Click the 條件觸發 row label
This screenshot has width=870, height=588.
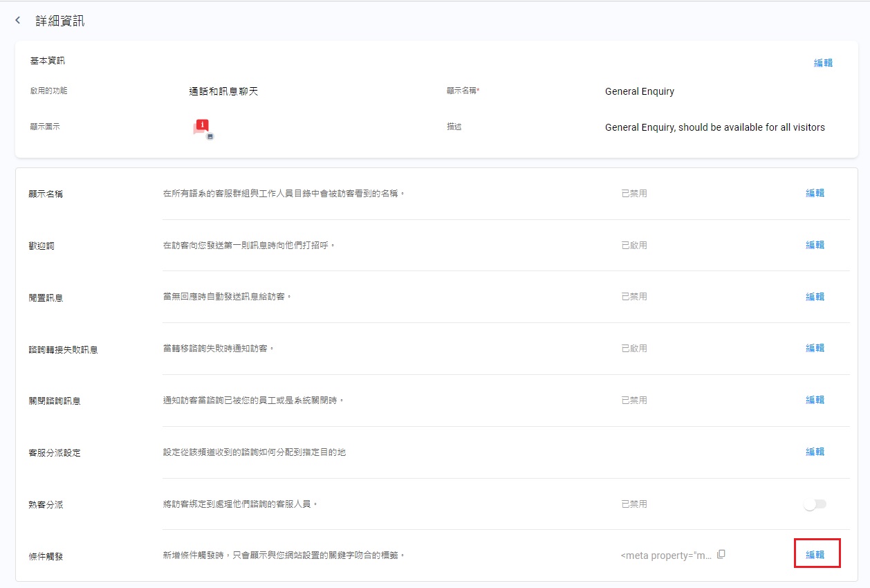point(46,557)
